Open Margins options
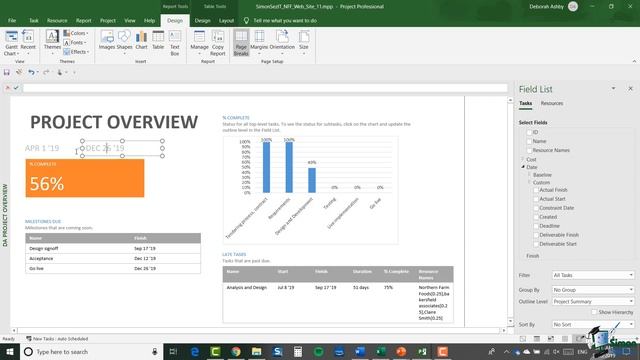 point(259,43)
